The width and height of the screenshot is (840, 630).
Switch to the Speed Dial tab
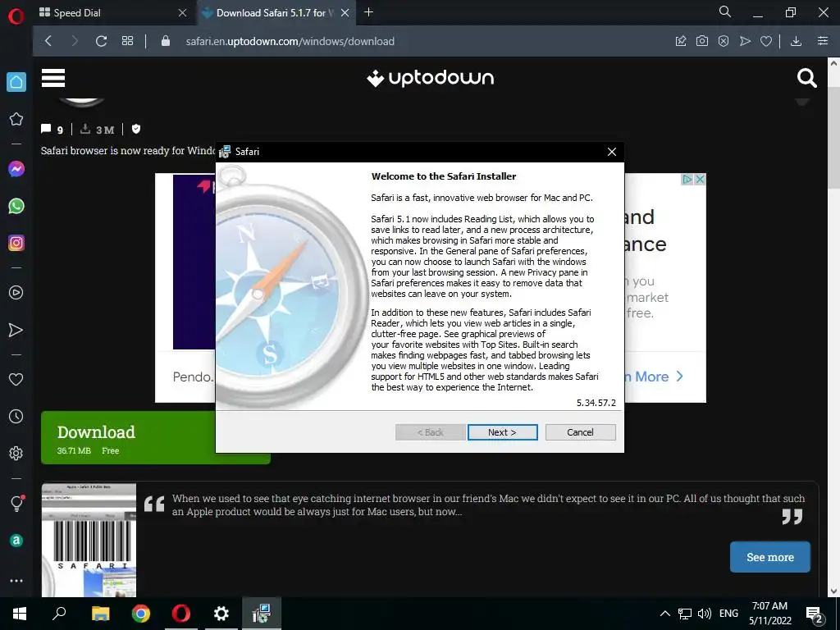(113, 13)
